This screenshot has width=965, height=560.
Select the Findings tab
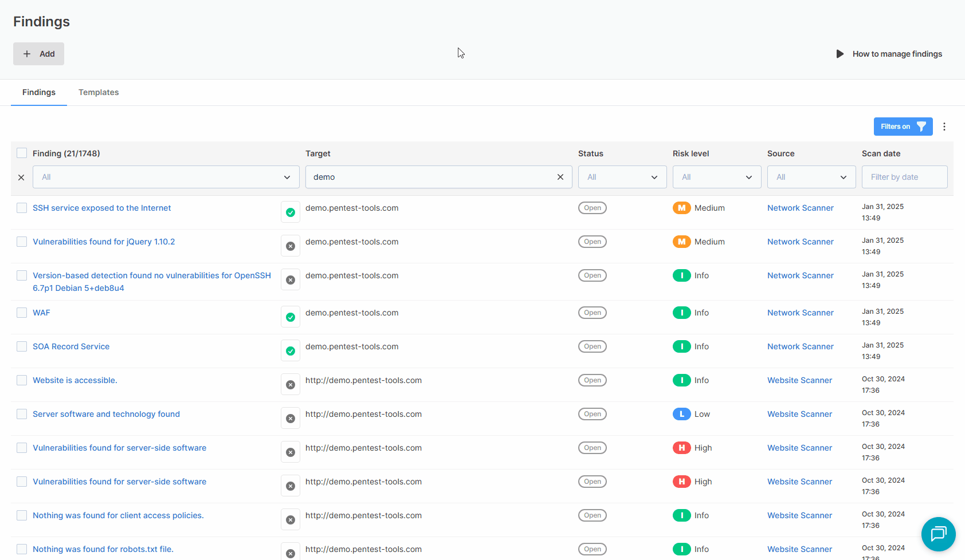pos(39,92)
